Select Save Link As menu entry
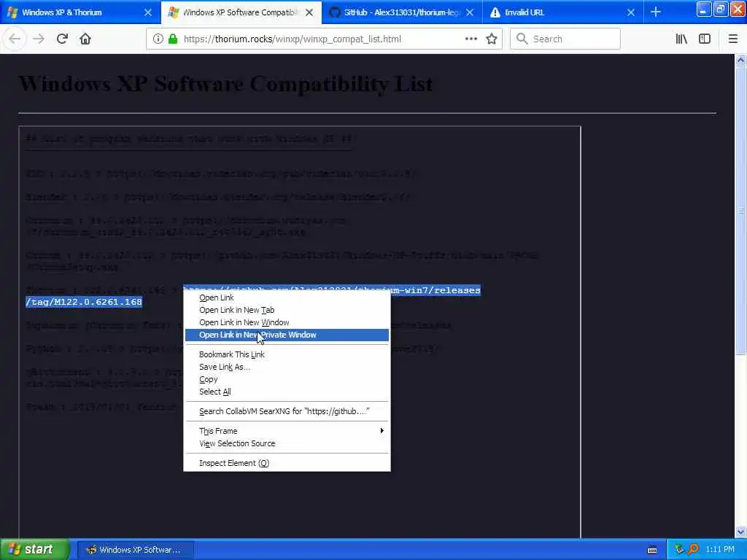Screen dimensions: 747x560 point(287,367)
